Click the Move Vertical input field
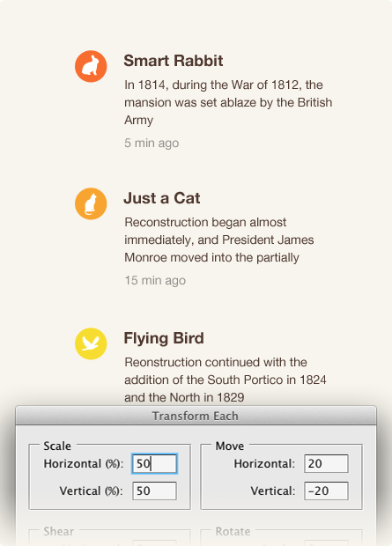This screenshot has width=392, height=546. pyautogui.click(x=326, y=491)
